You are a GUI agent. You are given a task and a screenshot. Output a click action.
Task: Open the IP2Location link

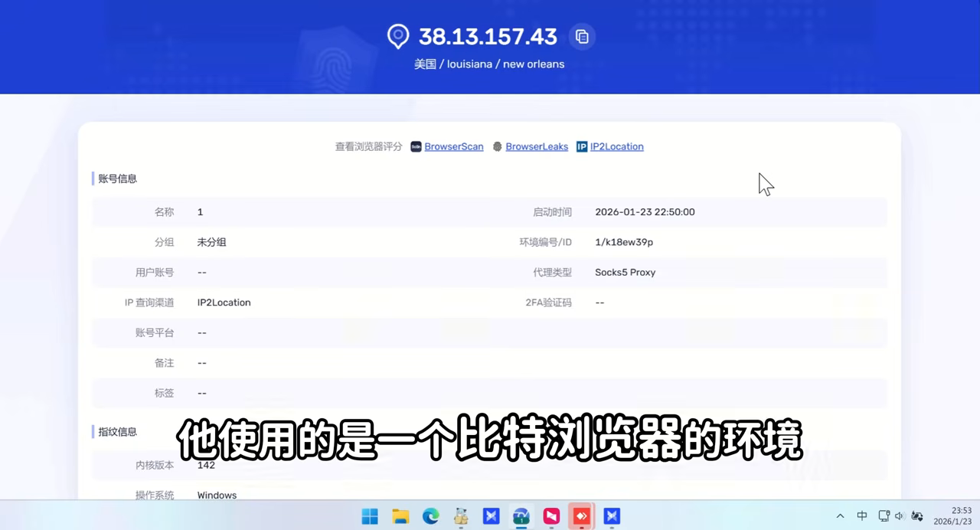click(x=617, y=146)
